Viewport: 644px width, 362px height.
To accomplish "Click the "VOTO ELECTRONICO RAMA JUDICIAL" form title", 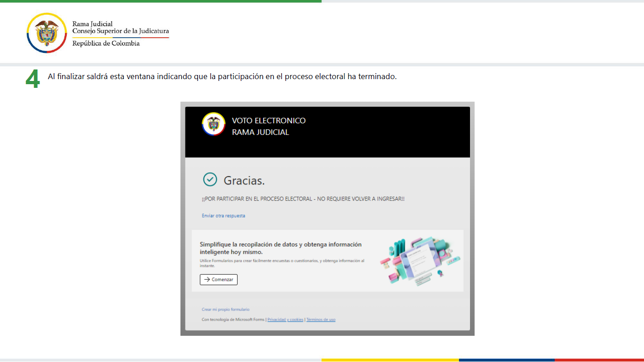I will (268, 126).
